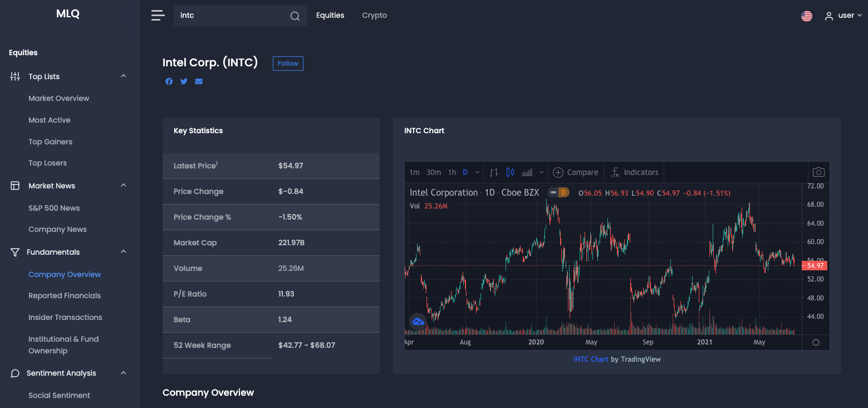
Task: Click the Follow button
Action: (x=288, y=64)
